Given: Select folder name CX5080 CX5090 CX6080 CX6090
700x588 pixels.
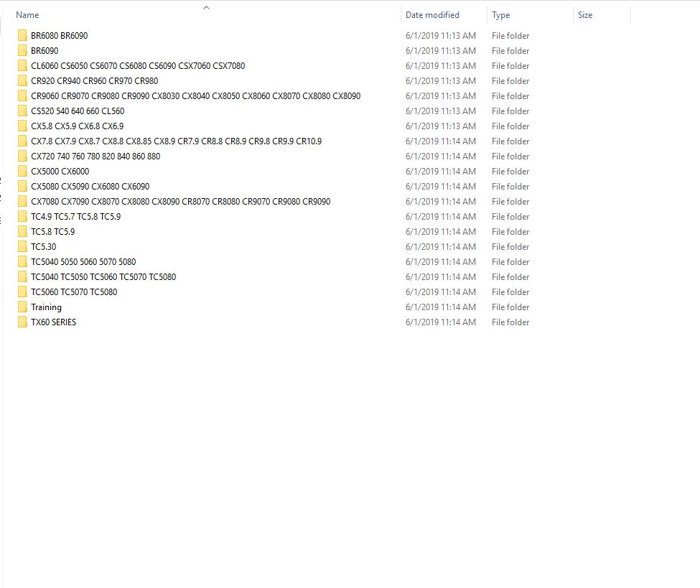Looking at the screenshot, I should coord(90,187).
